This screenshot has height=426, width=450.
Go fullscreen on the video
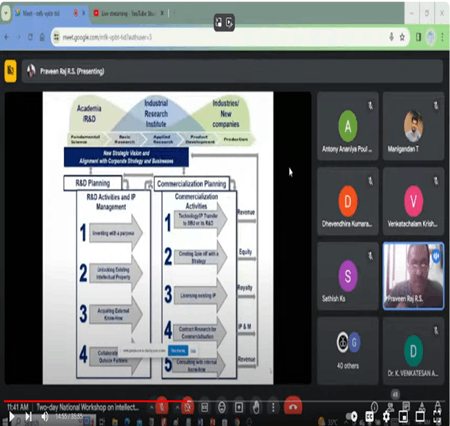click(x=437, y=416)
